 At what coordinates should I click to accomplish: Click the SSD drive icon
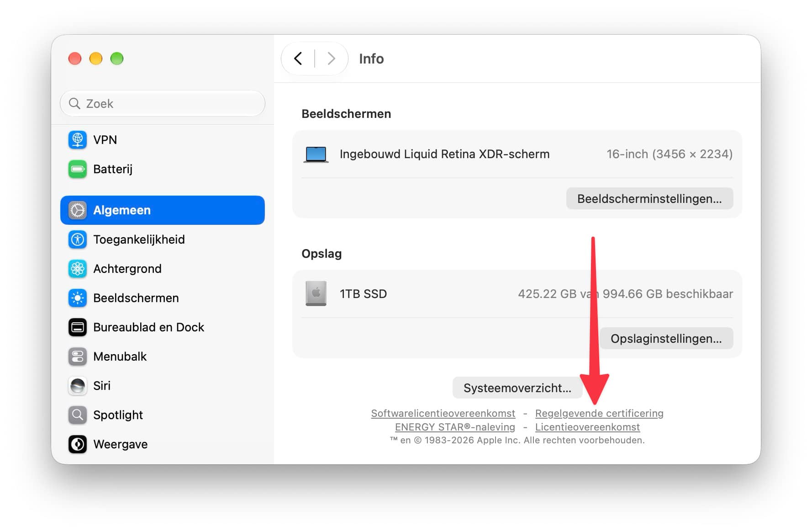[x=316, y=293]
